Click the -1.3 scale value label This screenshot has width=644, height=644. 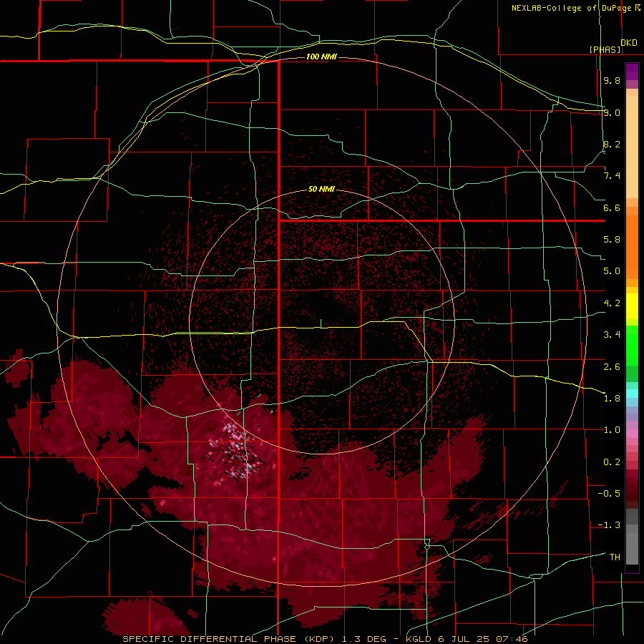609,525
